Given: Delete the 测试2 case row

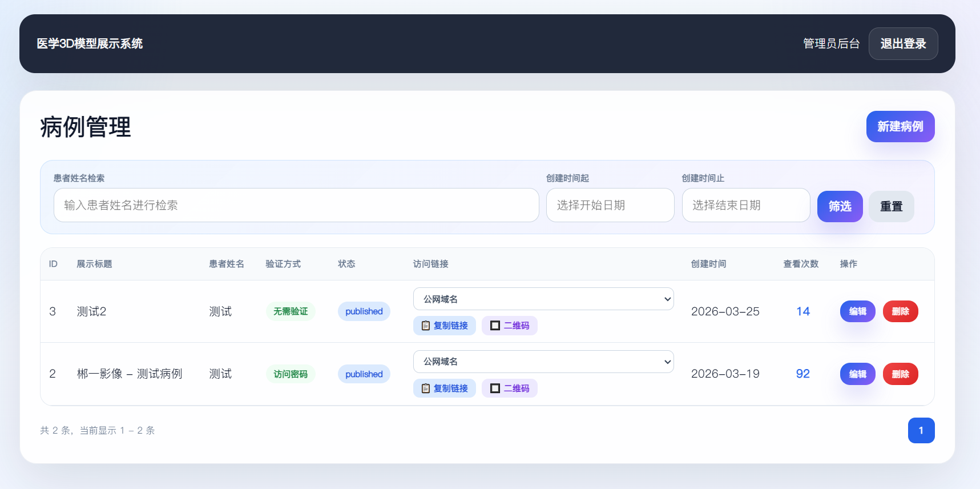Looking at the screenshot, I should tap(900, 311).
